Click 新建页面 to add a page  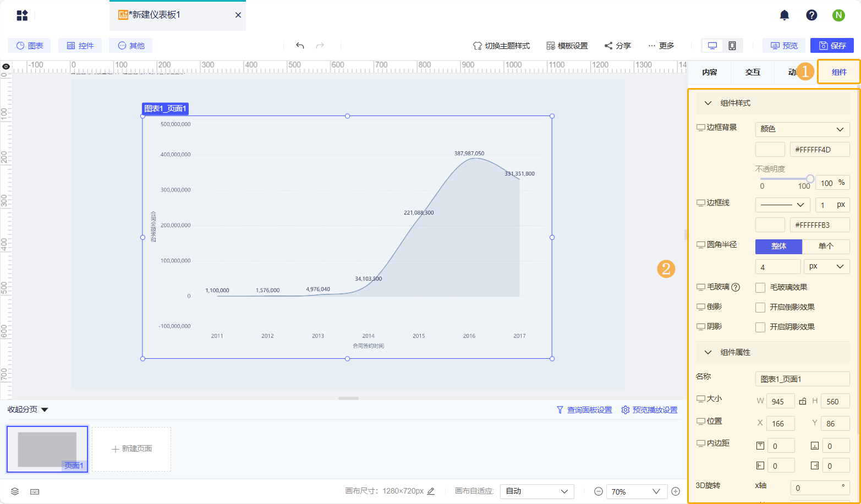[x=131, y=449]
